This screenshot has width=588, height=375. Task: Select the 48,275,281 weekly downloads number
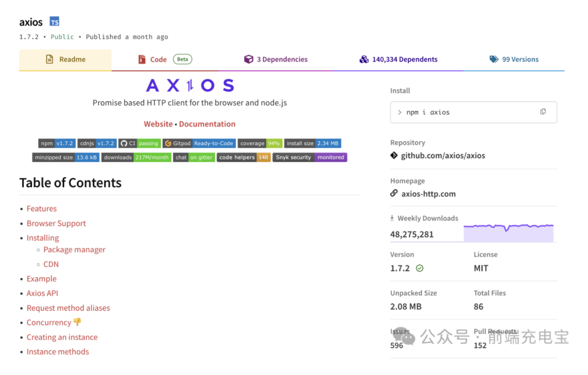point(412,234)
